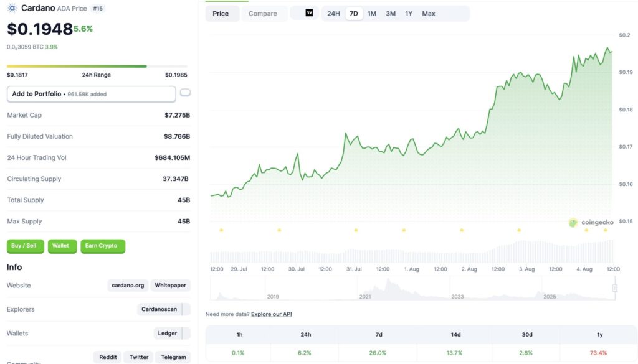Click the yellow event dot nearest 4. Aug label

pyautogui.click(x=586, y=230)
